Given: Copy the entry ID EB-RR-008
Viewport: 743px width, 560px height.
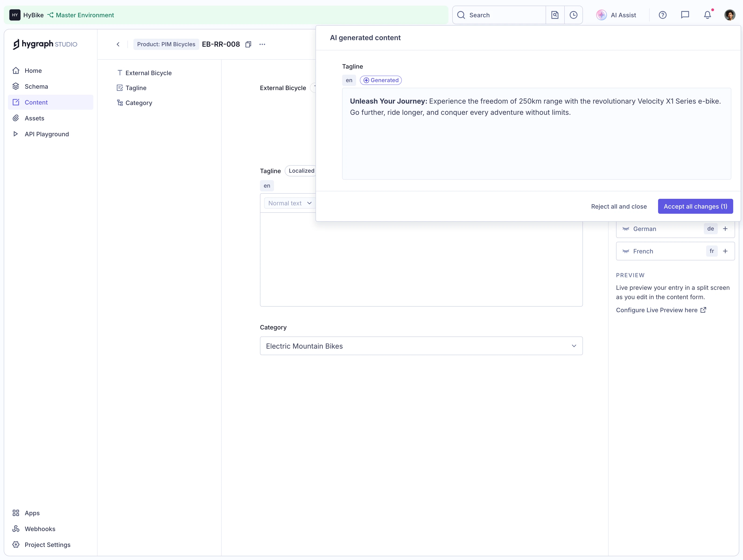Looking at the screenshot, I should [x=248, y=44].
